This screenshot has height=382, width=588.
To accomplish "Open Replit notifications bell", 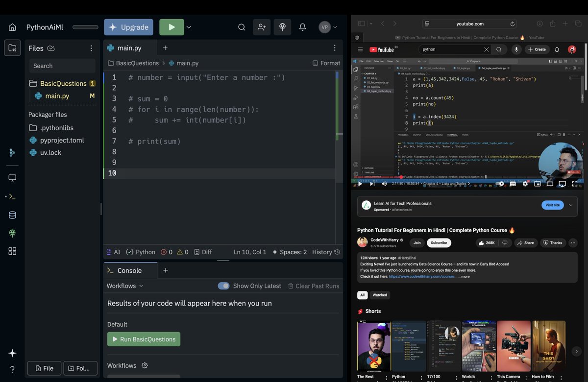I will [303, 27].
